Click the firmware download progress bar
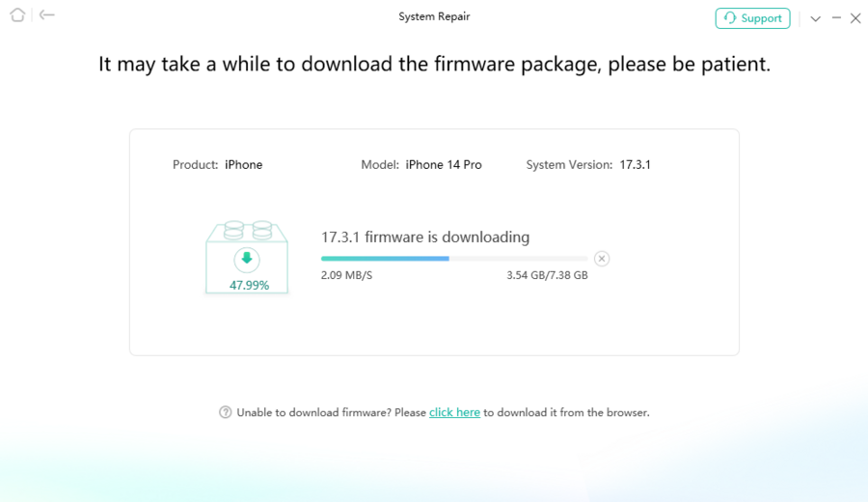Viewport: 868px width, 502px height. (x=453, y=259)
